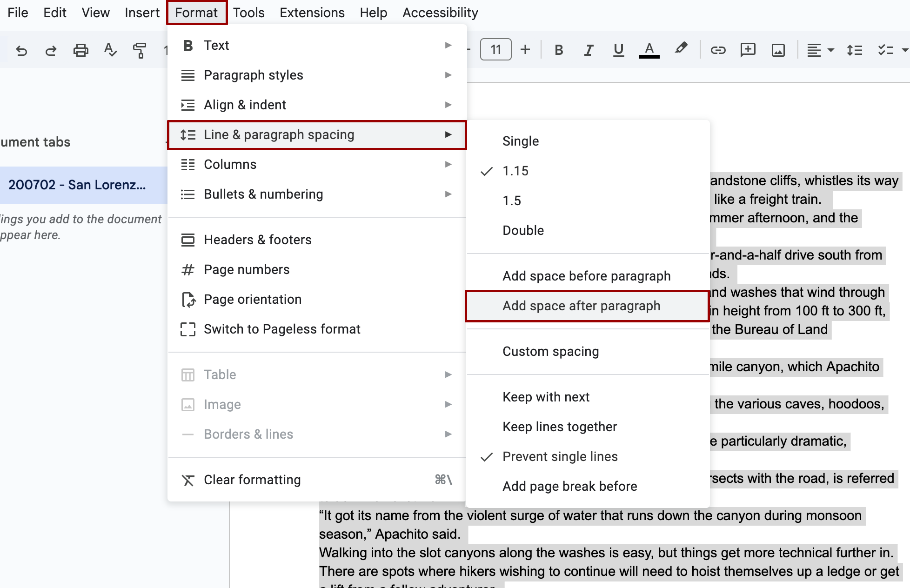Click the Undo arrow icon
Viewport: 910px width, 588px height.
[21, 50]
